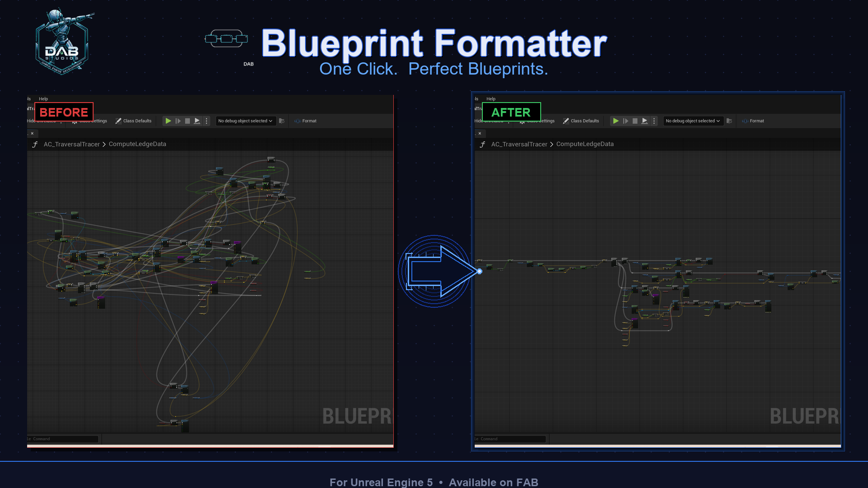Click frame advance button in Before editor
Screen dimensions: 868x488
[x=178, y=121]
